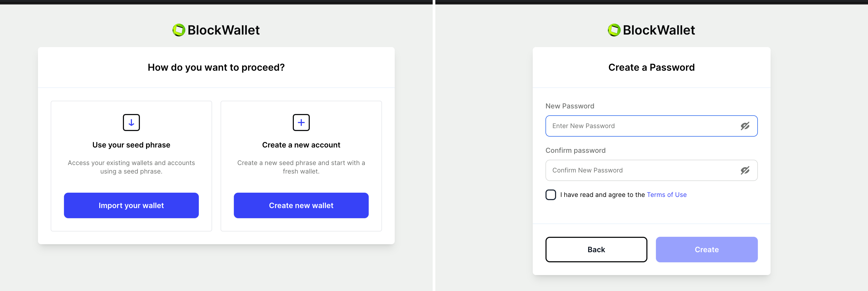This screenshot has width=868, height=291.
Task: Click the left BlockWallet logo icon
Action: (x=179, y=30)
